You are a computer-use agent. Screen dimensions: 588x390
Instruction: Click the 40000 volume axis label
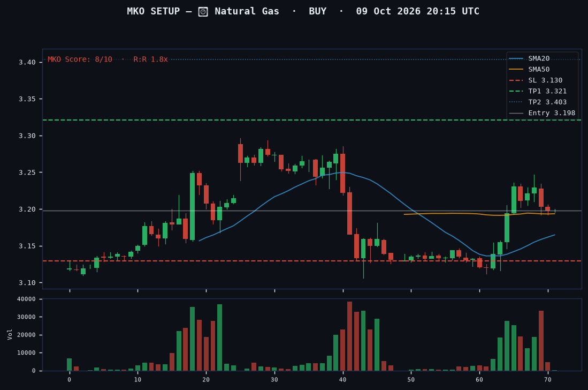pyautogui.click(x=27, y=299)
